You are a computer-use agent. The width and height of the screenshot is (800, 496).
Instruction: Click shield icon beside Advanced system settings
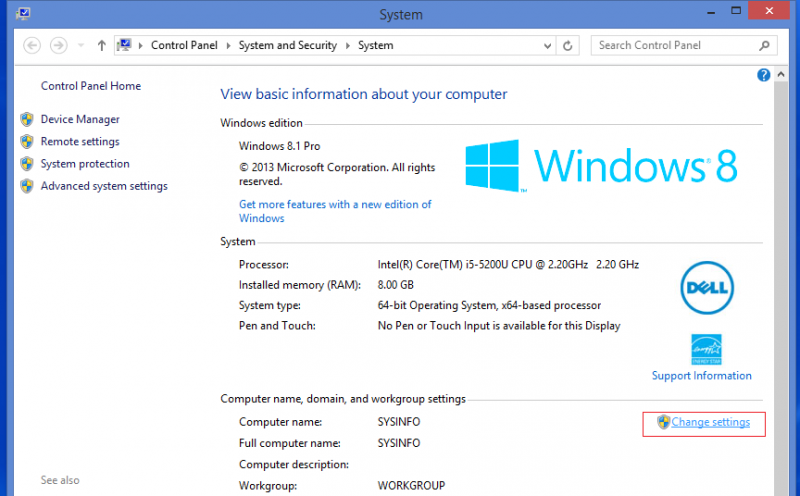coord(27,186)
